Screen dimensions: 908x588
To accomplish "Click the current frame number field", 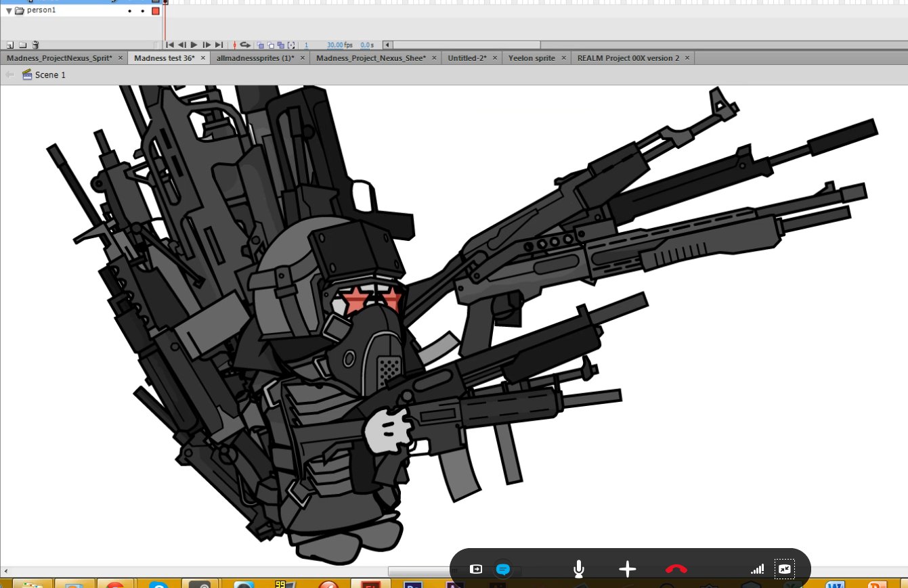I will point(307,45).
